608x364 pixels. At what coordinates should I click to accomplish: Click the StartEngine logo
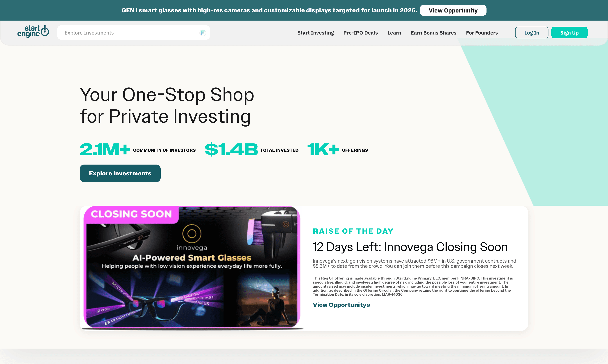point(33,32)
